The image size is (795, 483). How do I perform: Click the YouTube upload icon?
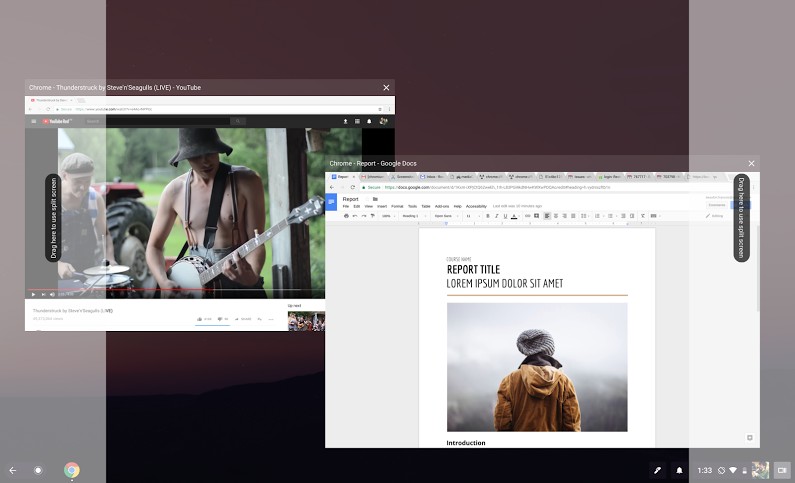345,121
